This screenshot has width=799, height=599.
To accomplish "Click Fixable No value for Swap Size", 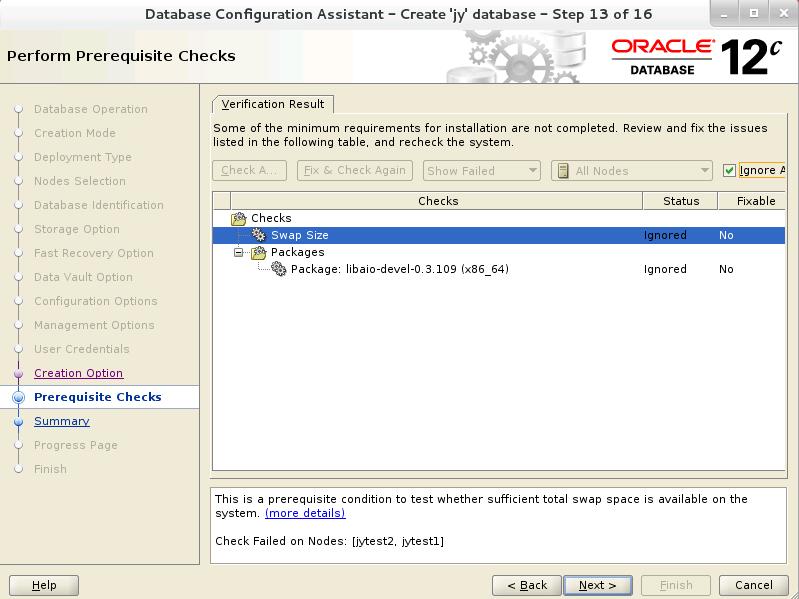I will 726,235.
